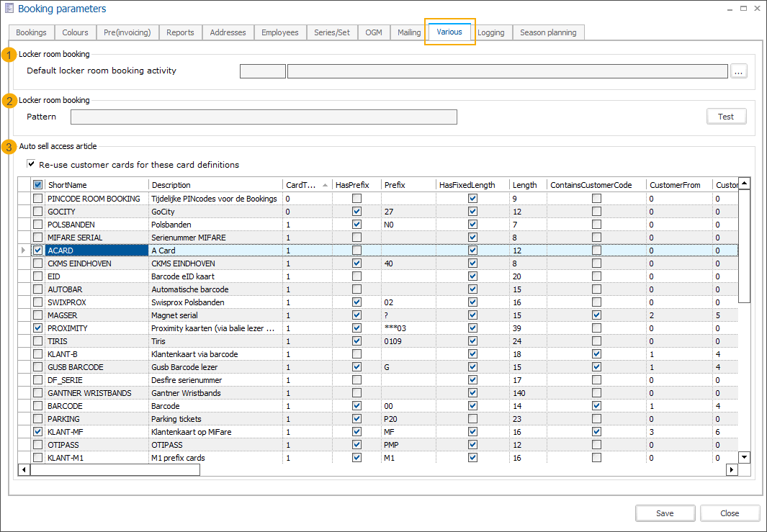This screenshot has height=532, width=767.
Task: Open the Logging tab
Action: click(491, 32)
